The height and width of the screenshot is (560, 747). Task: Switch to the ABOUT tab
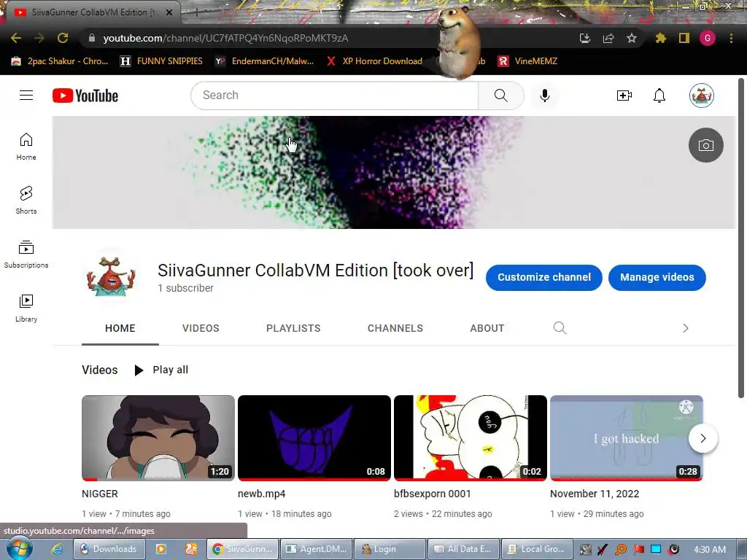pyautogui.click(x=487, y=328)
